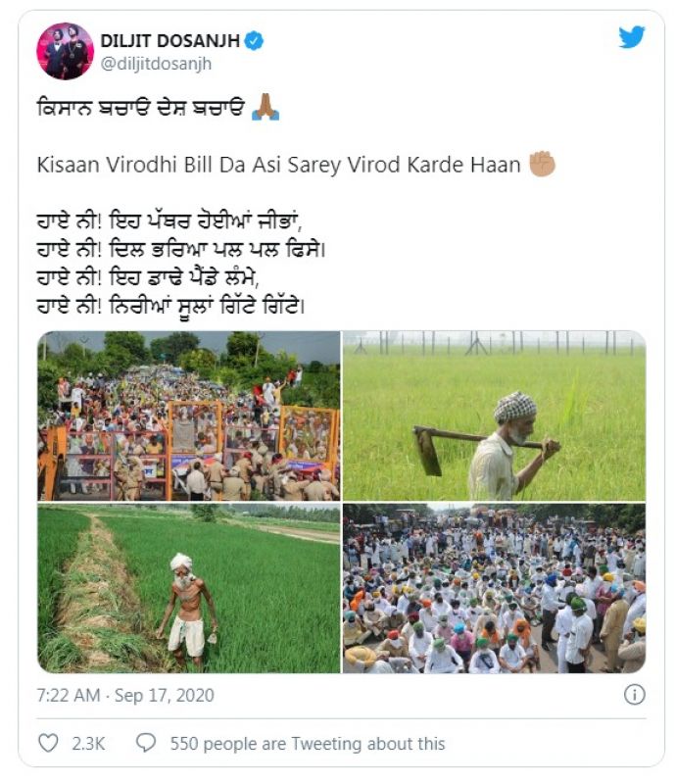This screenshot has height=784, width=676.
Task: Open replies via speech bubble icon
Action: pos(146,743)
